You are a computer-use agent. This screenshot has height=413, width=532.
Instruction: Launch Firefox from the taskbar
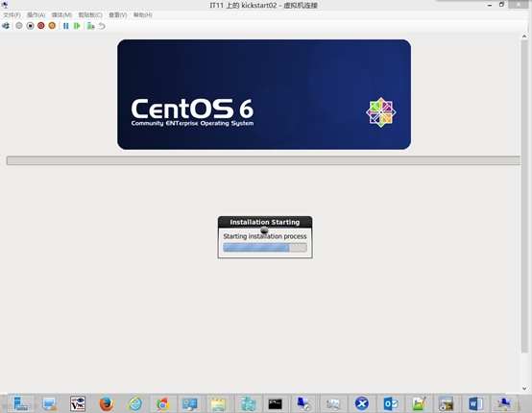pyautogui.click(x=107, y=403)
